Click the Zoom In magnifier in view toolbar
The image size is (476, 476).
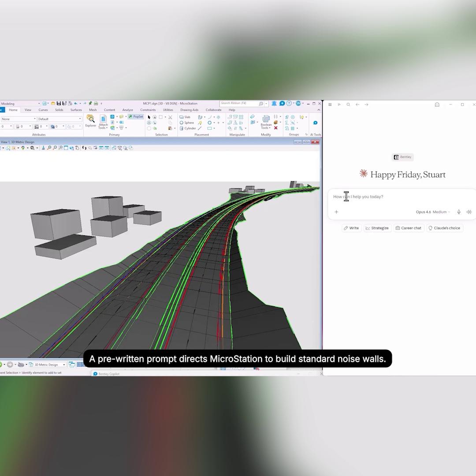pos(49,148)
